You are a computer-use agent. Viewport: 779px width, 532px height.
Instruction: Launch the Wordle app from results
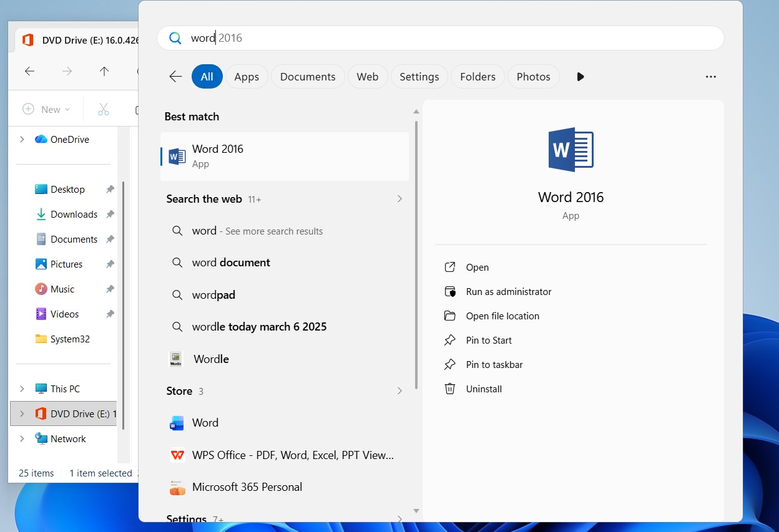point(211,359)
